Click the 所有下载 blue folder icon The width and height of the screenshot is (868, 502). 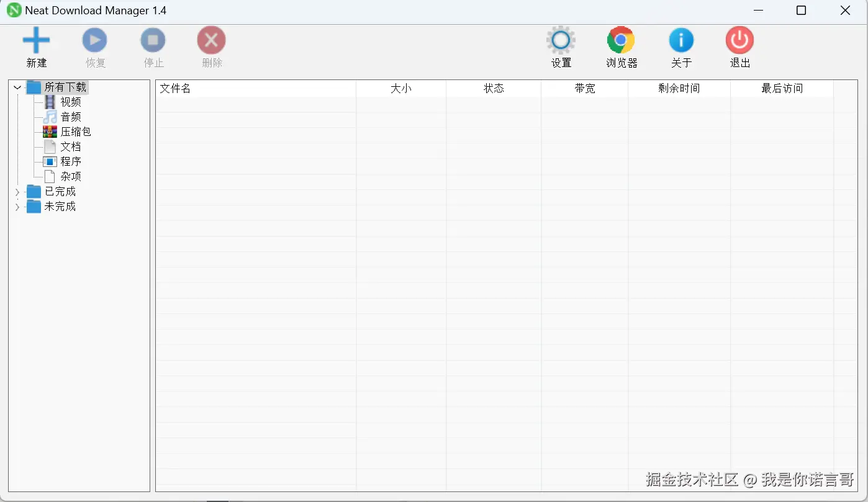click(34, 87)
